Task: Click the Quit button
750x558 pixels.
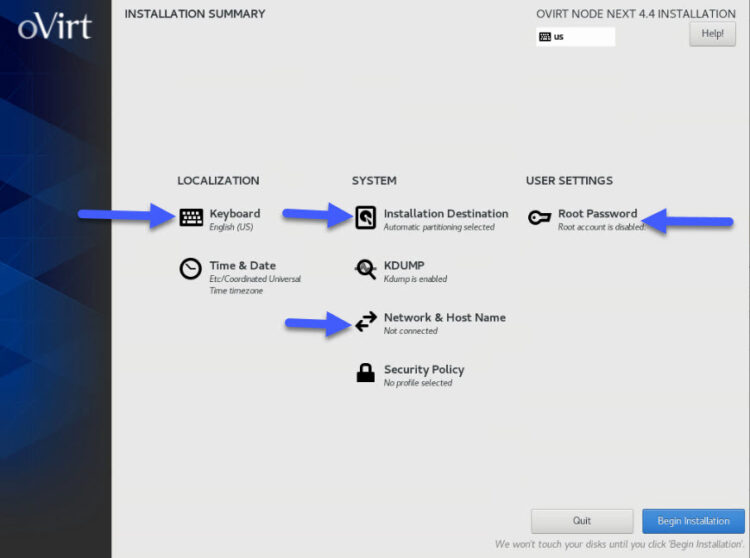Action: 582,521
